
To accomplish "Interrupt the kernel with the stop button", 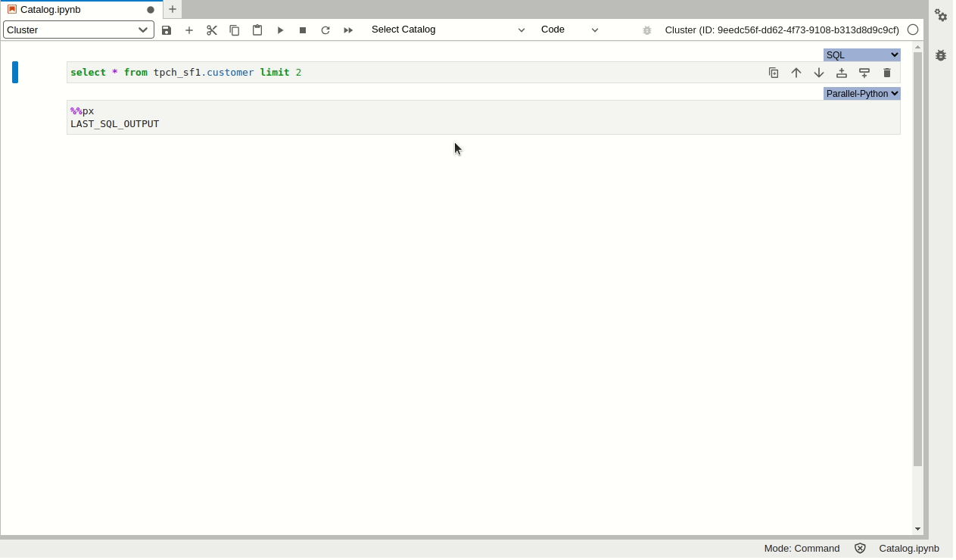I will (x=303, y=30).
